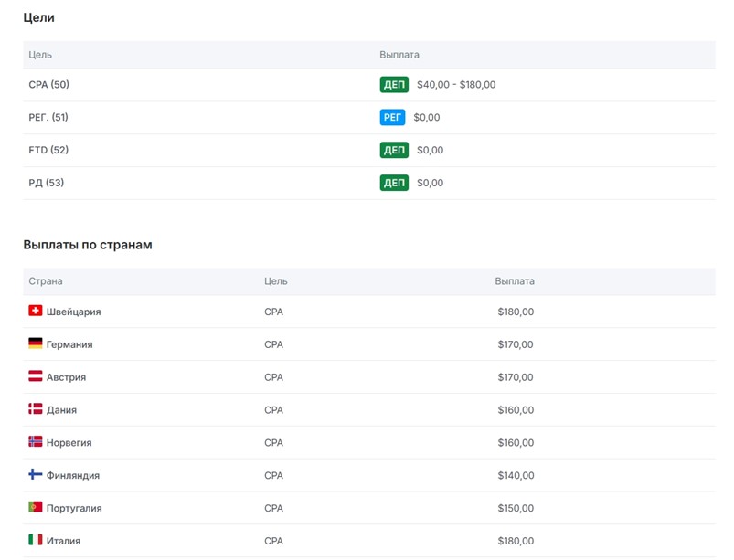Click the $40,00 - $180,00 payout range
Screen dimensions: 734x560
pyautogui.click(x=456, y=85)
